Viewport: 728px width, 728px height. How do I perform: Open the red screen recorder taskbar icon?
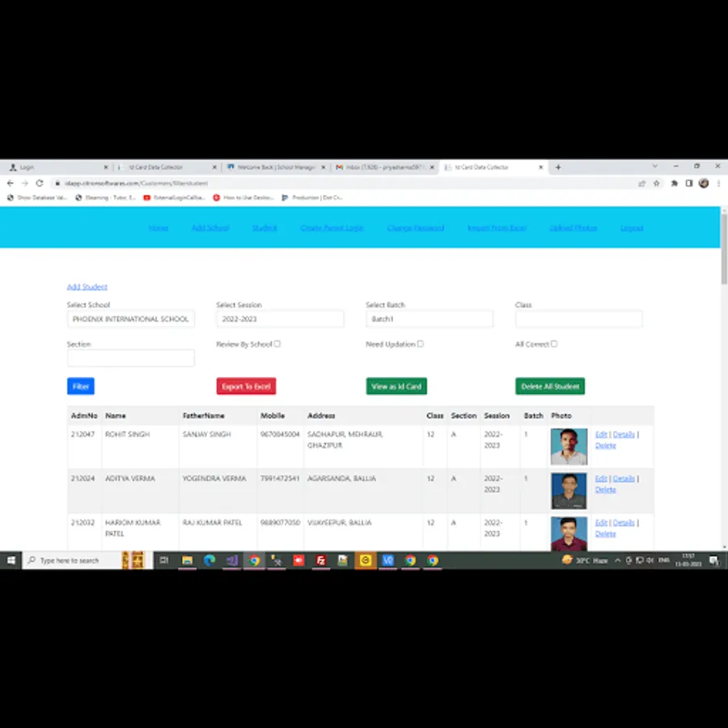pyautogui.click(x=298, y=561)
